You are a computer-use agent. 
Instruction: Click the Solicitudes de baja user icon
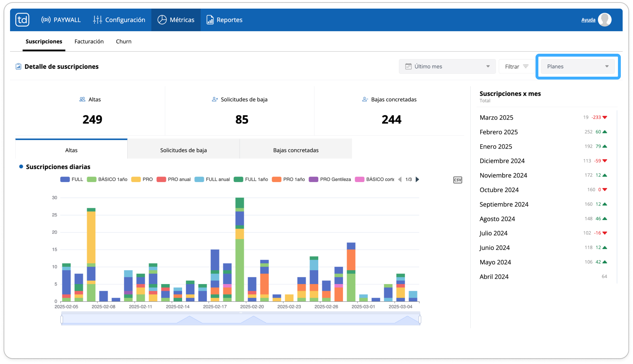click(215, 99)
